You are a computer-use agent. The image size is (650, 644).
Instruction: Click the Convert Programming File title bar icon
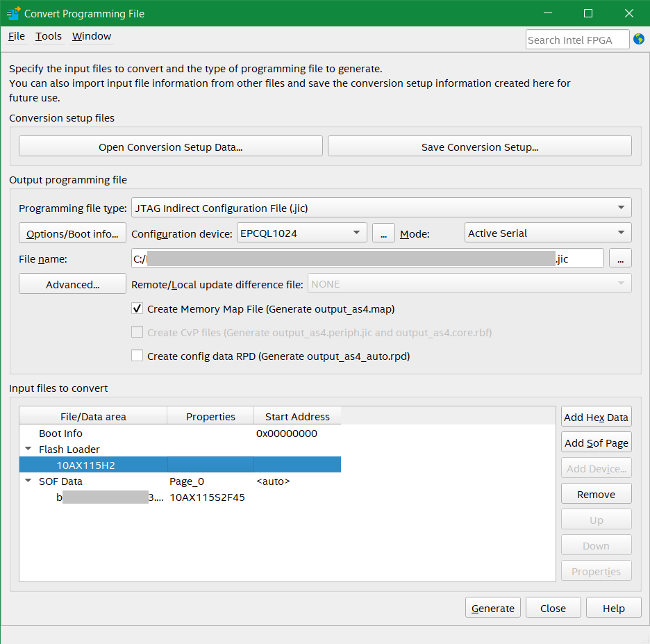point(13,13)
